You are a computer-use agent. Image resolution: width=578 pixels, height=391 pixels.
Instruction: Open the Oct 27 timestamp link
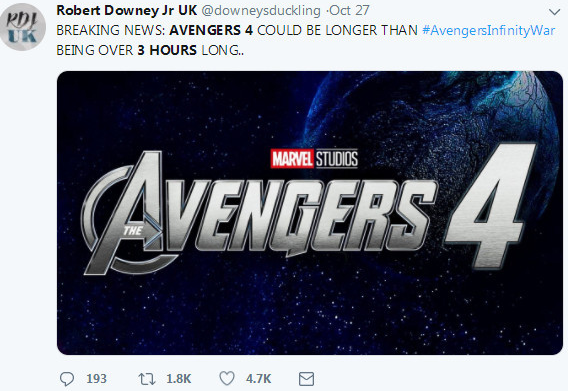[x=349, y=10]
